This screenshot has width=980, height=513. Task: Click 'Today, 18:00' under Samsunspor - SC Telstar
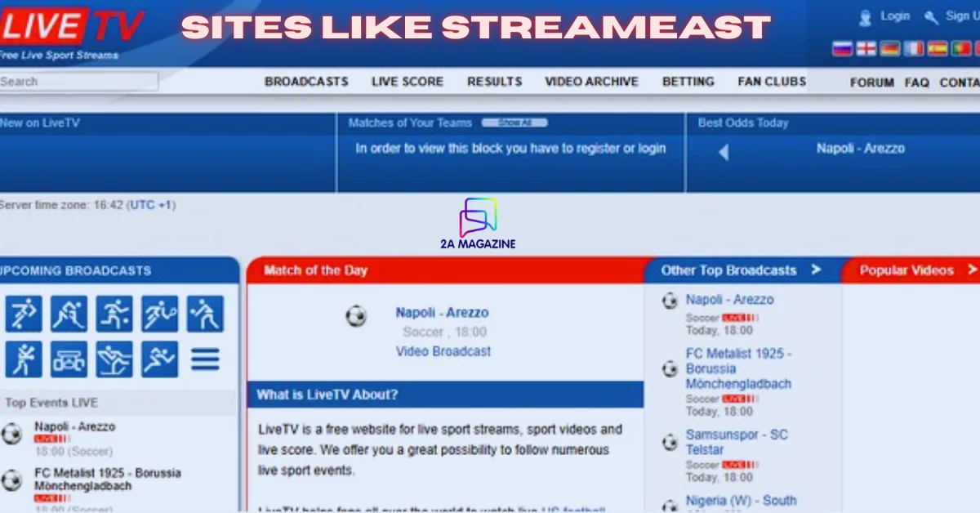tap(719, 477)
